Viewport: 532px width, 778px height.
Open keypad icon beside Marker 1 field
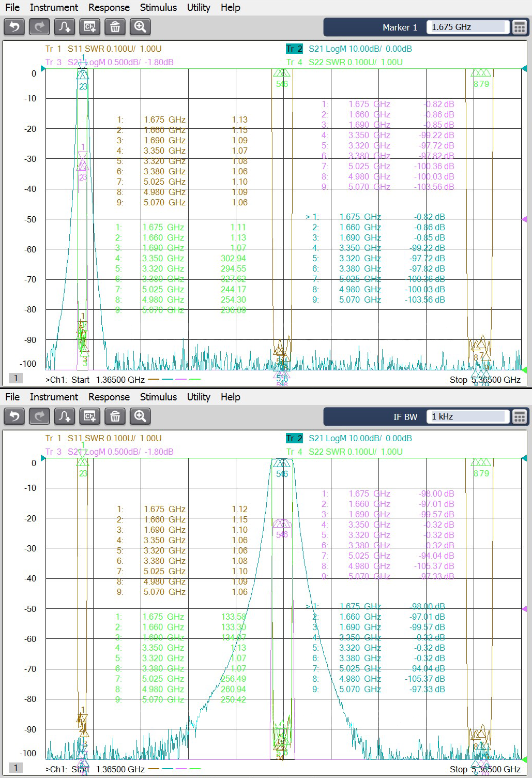(519, 27)
